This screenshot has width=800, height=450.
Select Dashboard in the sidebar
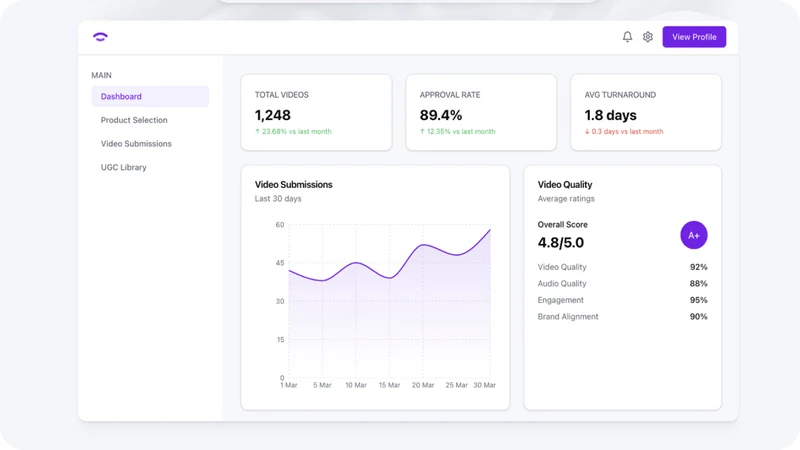click(150, 96)
